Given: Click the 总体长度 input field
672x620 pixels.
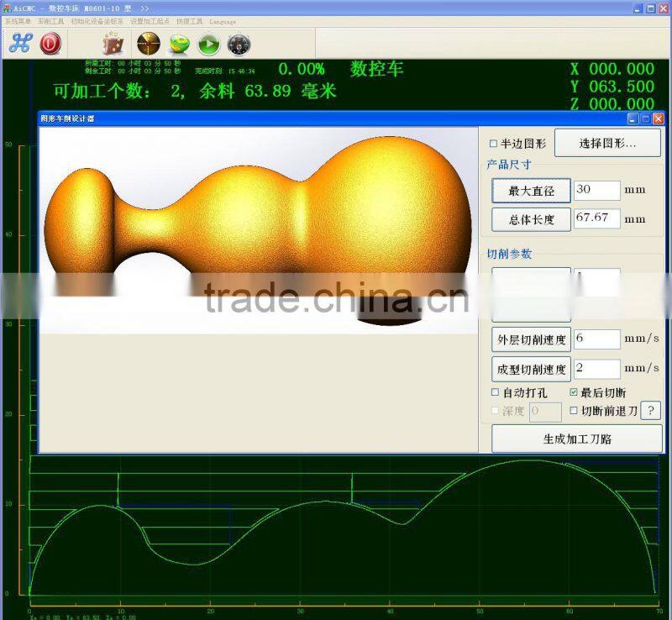Looking at the screenshot, I should point(596,218).
